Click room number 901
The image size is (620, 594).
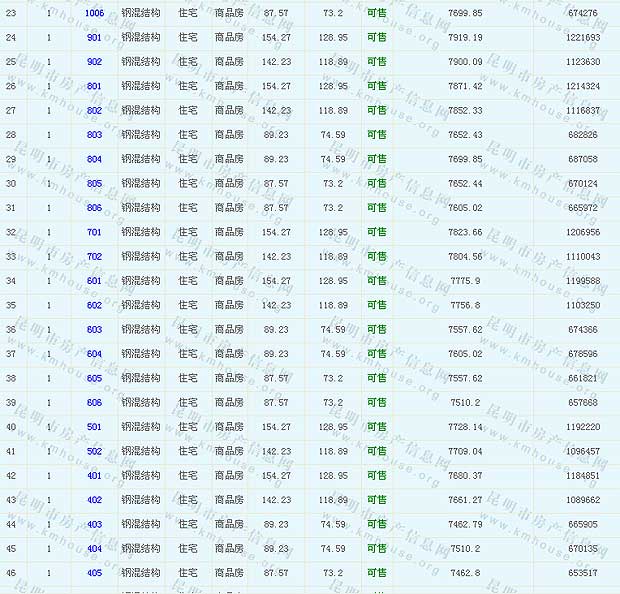click(94, 37)
